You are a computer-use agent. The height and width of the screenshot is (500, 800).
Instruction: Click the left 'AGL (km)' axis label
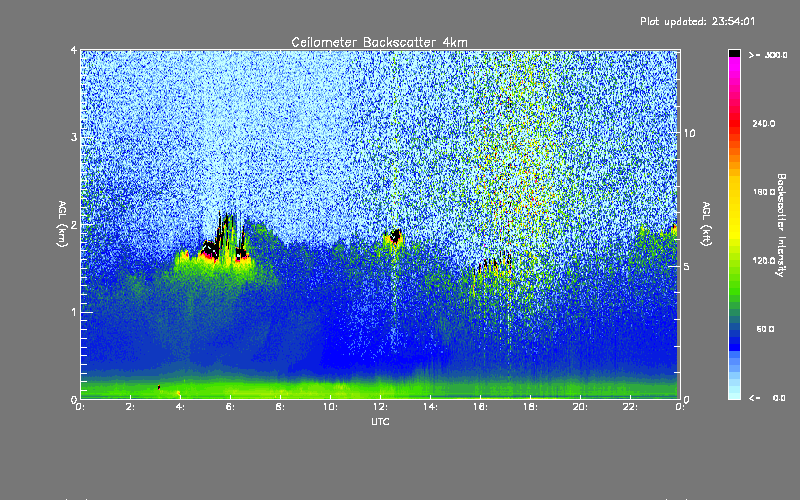(62, 224)
